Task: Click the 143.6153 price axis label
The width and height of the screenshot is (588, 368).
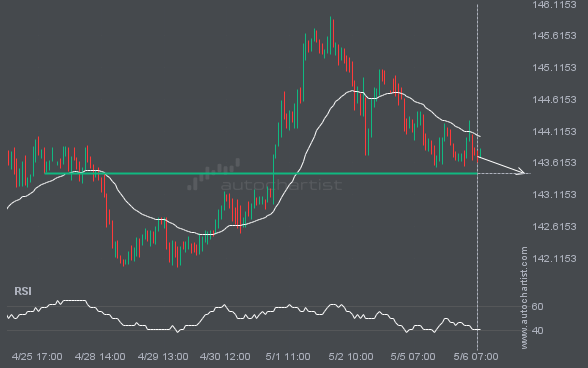Action: point(554,162)
